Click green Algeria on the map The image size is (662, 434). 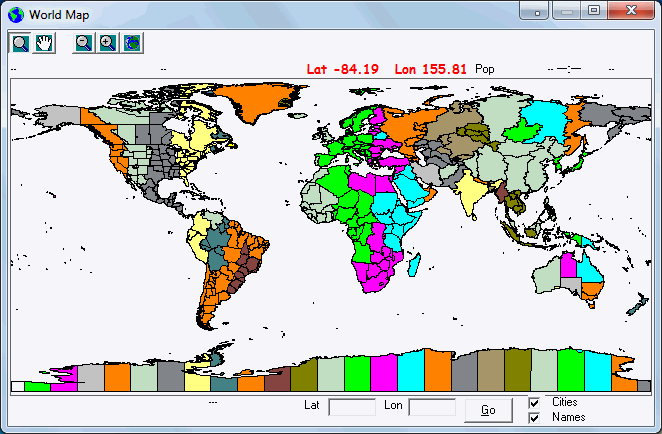(x=334, y=180)
